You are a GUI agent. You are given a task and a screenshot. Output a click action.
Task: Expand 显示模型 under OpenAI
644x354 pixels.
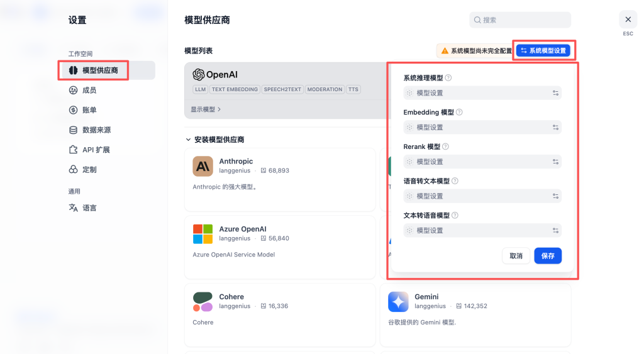206,109
